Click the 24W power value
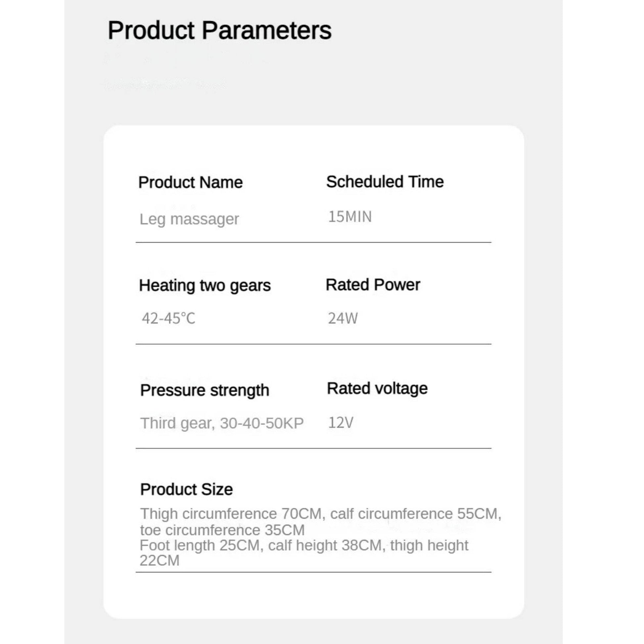 click(x=343, y=318)
